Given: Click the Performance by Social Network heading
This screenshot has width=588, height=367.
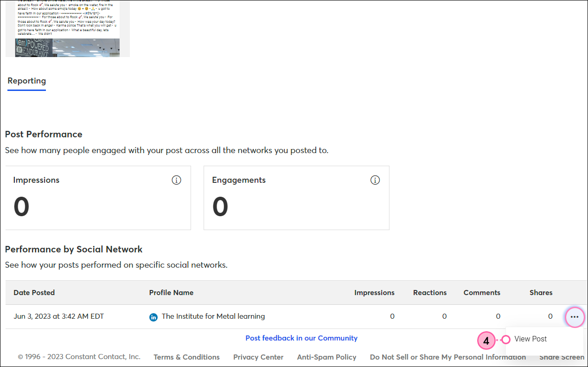Looking at the screenshot, I should [x=74, y=250].
